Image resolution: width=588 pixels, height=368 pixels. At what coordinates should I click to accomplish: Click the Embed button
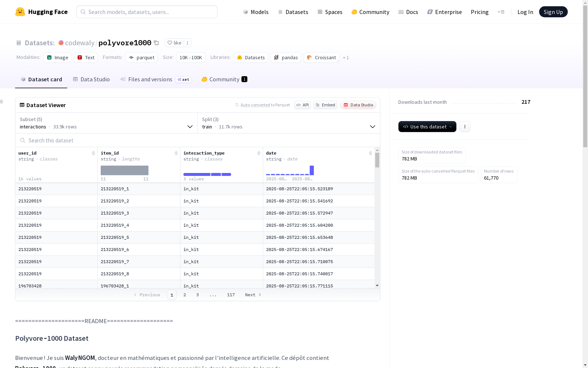[x=325, y=105]
